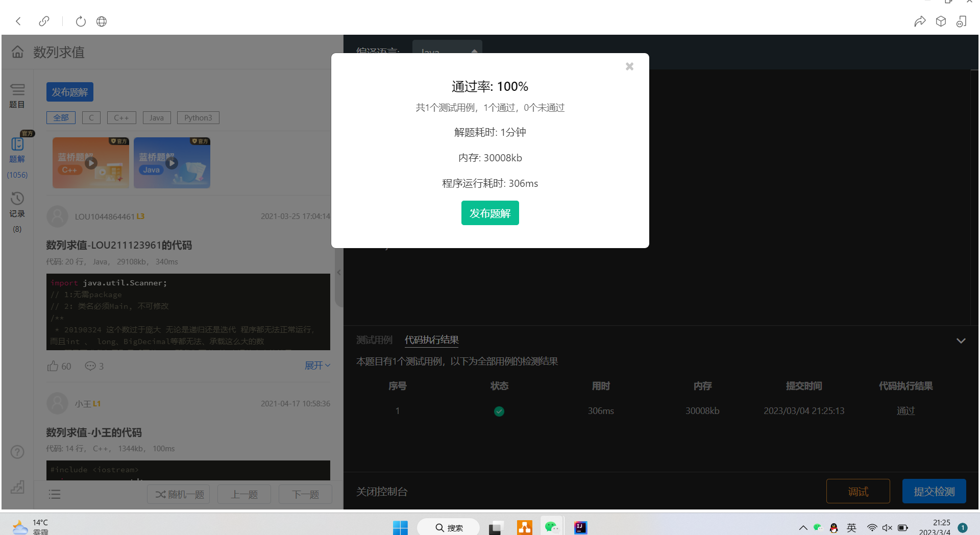The height and width of the screenshot is (535, 980).
Task: Open WeChat from the taskbar
Action: tap(551, 527)
